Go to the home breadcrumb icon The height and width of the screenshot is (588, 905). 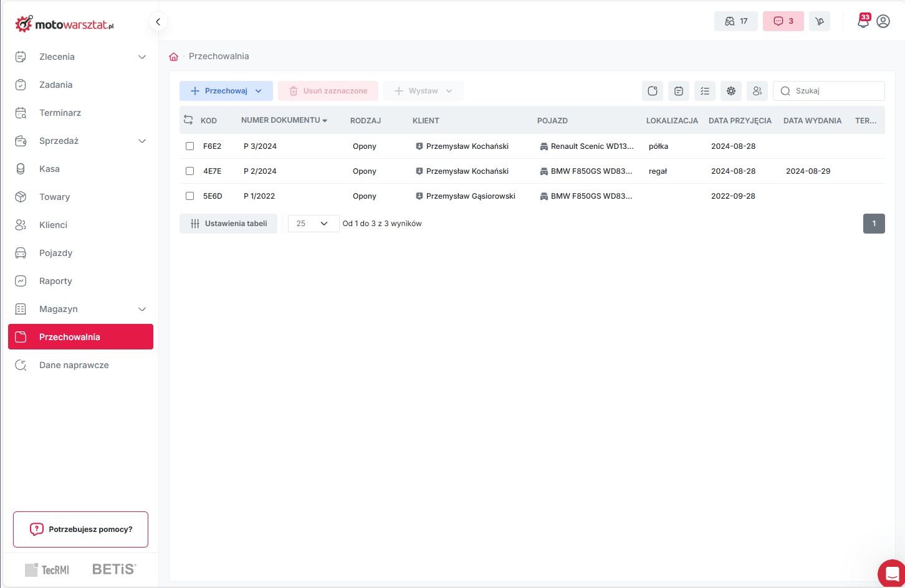tap(174, 57)
